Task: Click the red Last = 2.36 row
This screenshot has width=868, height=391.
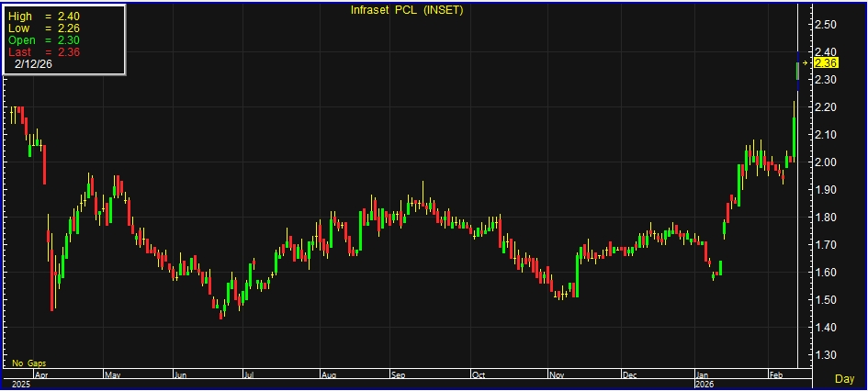Action: point(42,53)
